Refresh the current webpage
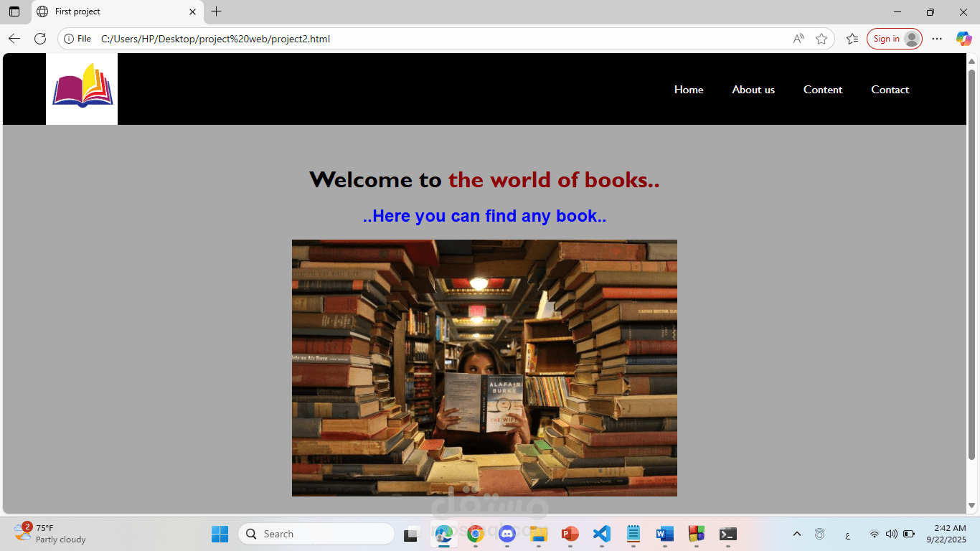Image resolution: width=980 pixels, height=551 pixels. (40, 39)
